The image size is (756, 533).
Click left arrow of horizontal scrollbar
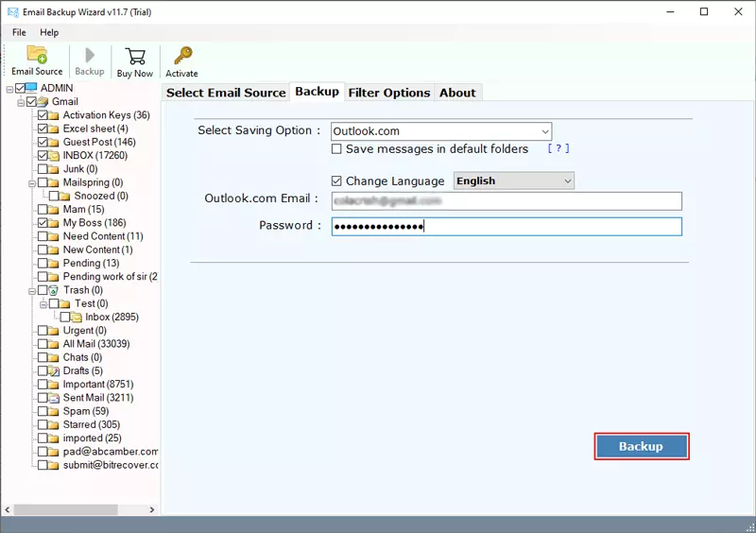point(8,509)
